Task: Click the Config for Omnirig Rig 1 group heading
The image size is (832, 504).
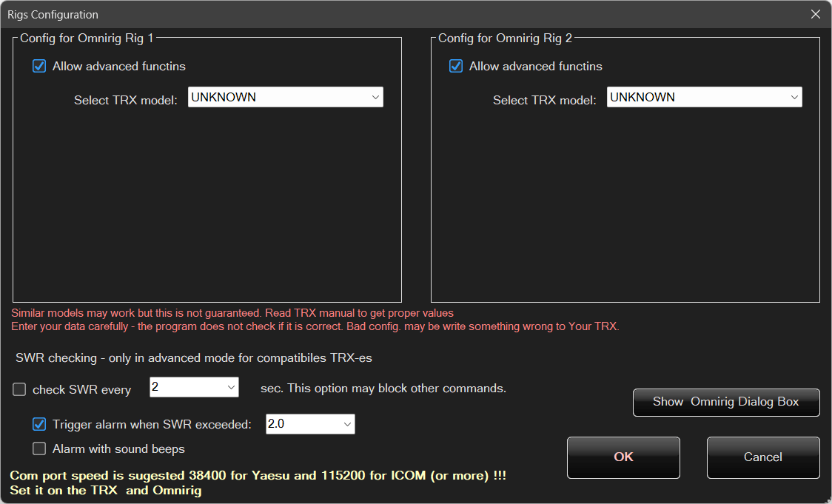Action: click(87, 38)
